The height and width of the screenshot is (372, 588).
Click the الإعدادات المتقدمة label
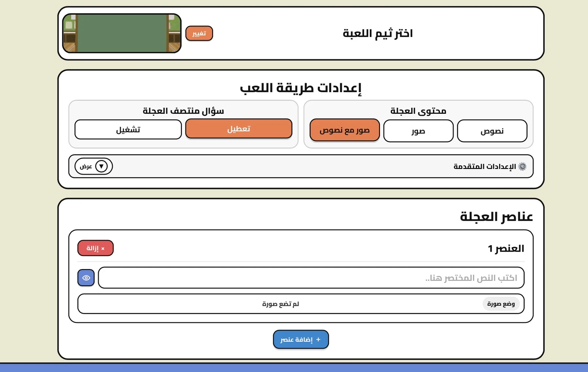coord(485,166)
